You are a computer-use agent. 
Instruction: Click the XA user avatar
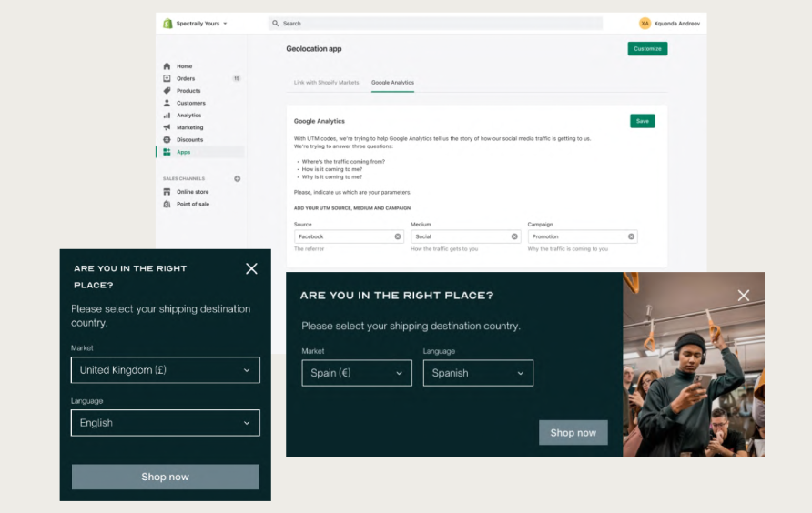pos(645,24)
